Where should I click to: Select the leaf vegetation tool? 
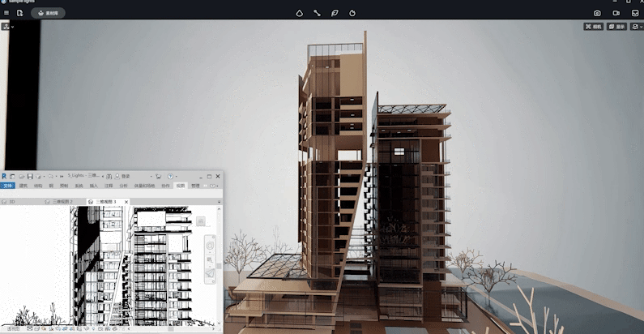tap(335, 13)
